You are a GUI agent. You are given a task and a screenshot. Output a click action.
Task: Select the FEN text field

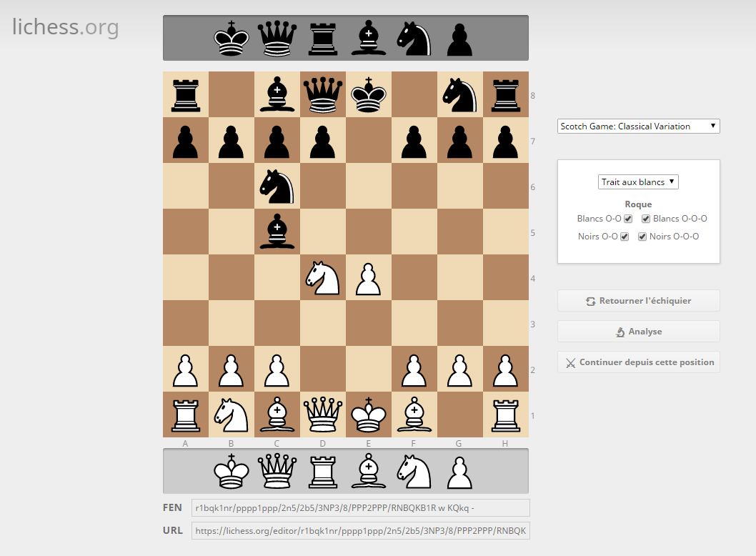tap(360, 507)
